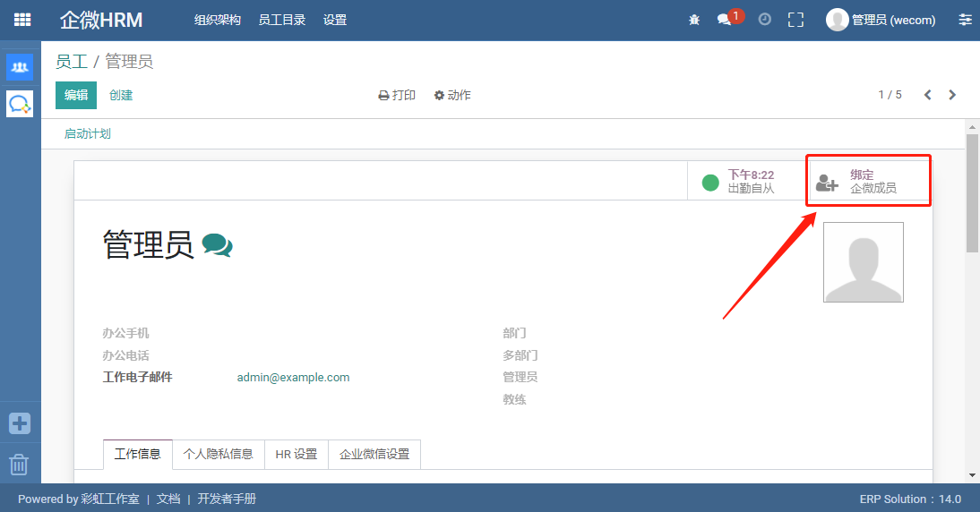Open 文档 footer link
980x512 pixels.
[168, 499]
